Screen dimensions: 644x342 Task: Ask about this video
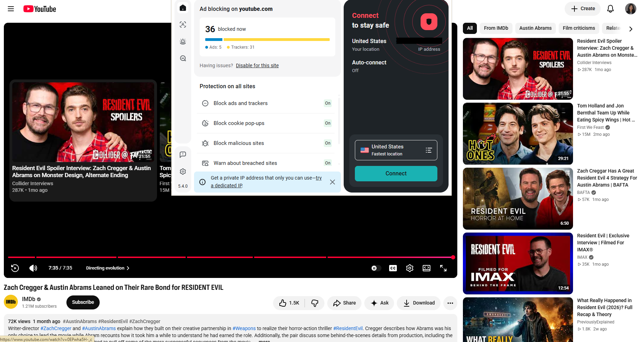tap(379, 303)
